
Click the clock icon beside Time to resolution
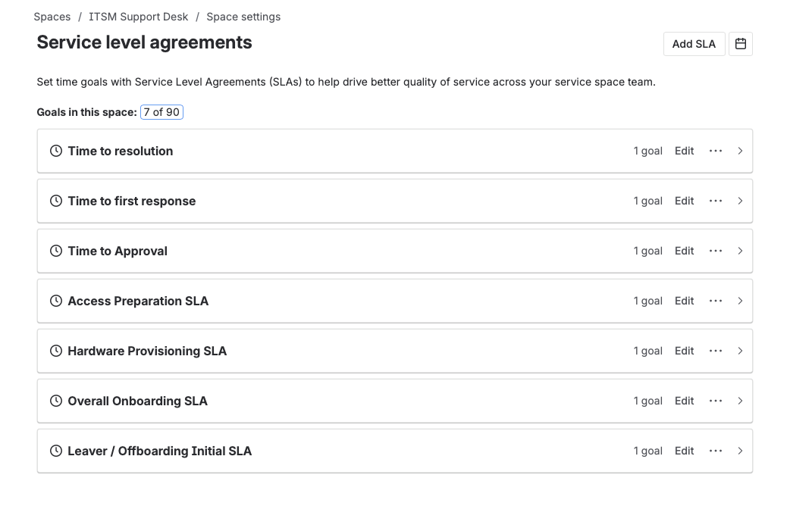56,151
